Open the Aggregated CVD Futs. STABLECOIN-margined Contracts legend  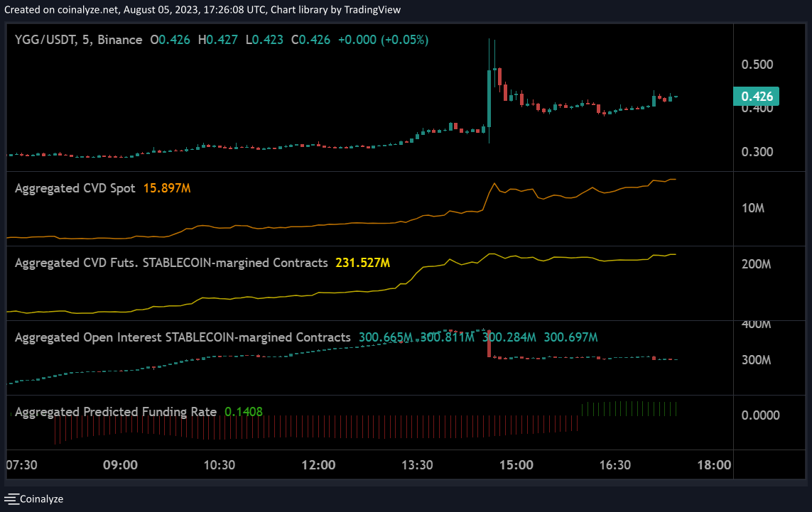point(171,263)
